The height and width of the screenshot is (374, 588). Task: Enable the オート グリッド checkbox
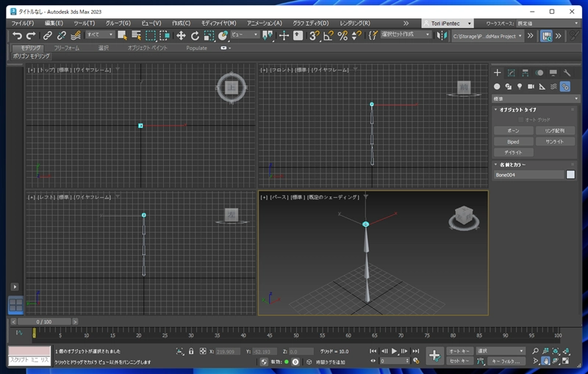520,120
